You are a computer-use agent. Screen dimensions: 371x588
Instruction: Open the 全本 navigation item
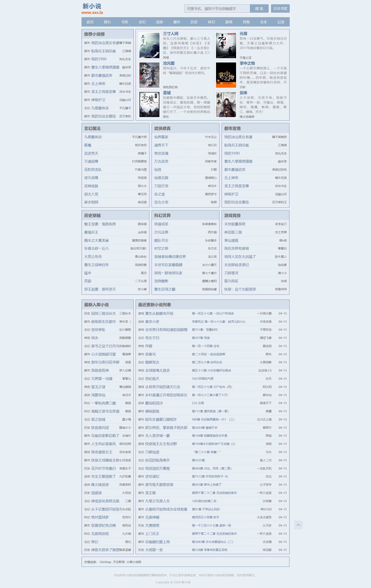pos(263,22)
